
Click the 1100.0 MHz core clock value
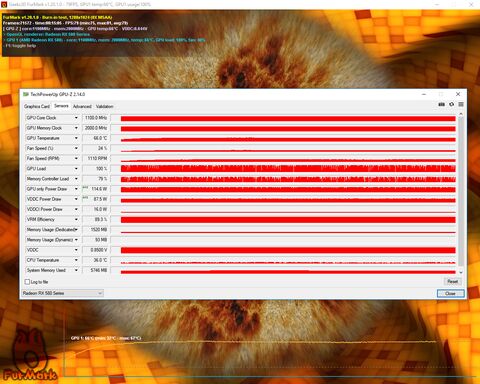[x=96, y=118]
